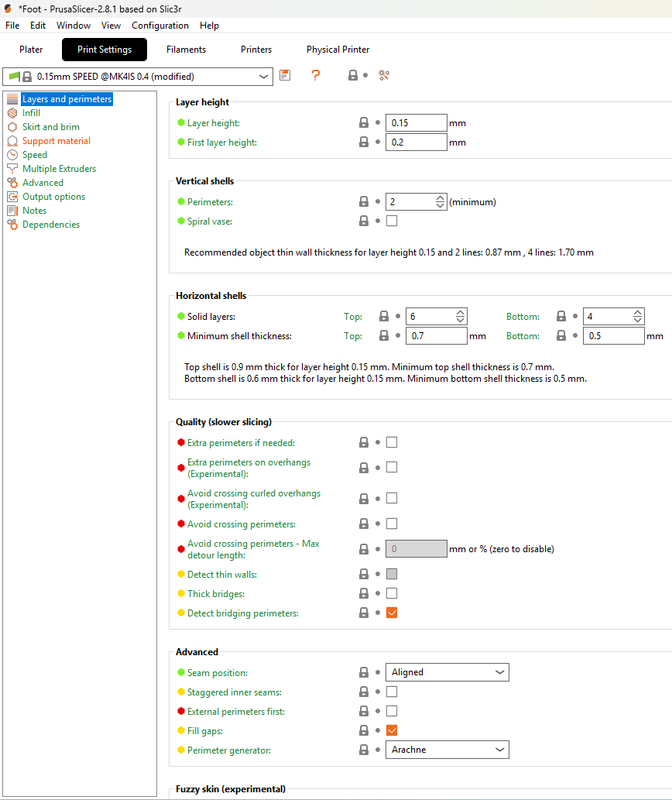The image size is (672, 800).
Task: Switch to the Filaments tab
Action: (x=186, y=50)
